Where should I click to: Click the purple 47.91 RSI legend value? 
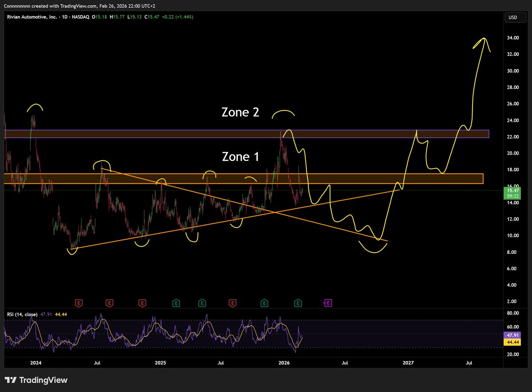46,314
